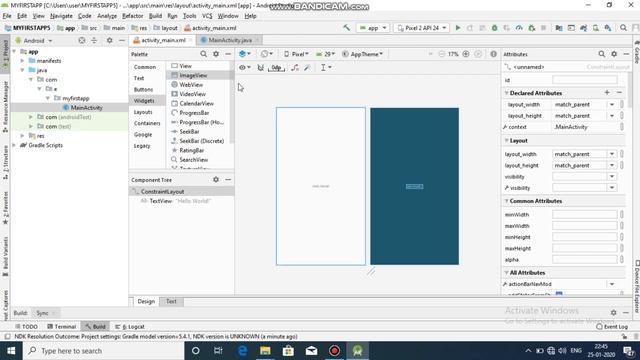Click the Make Project hammer icon
This screenshot has width=640, height=360.
pos(347,28)
